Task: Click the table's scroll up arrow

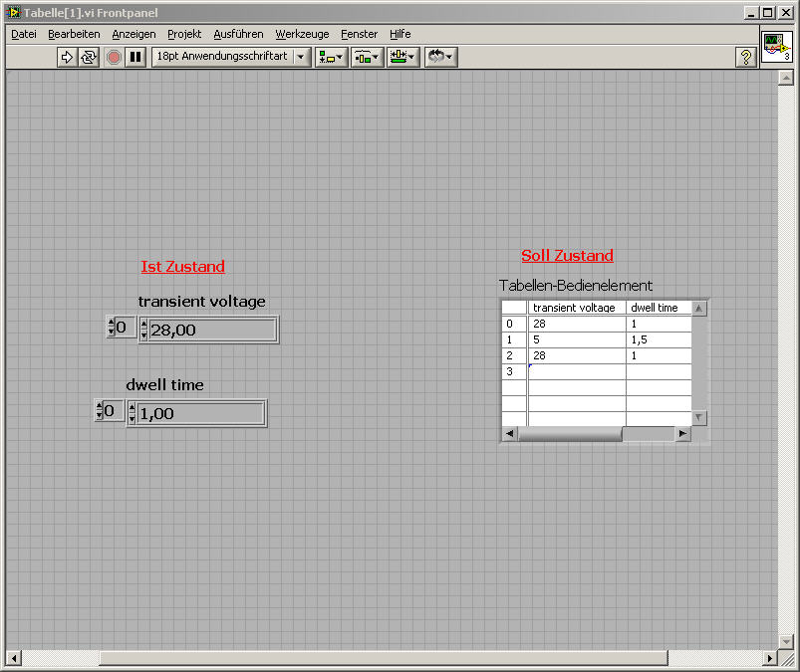Action: (x=699, y=309)
